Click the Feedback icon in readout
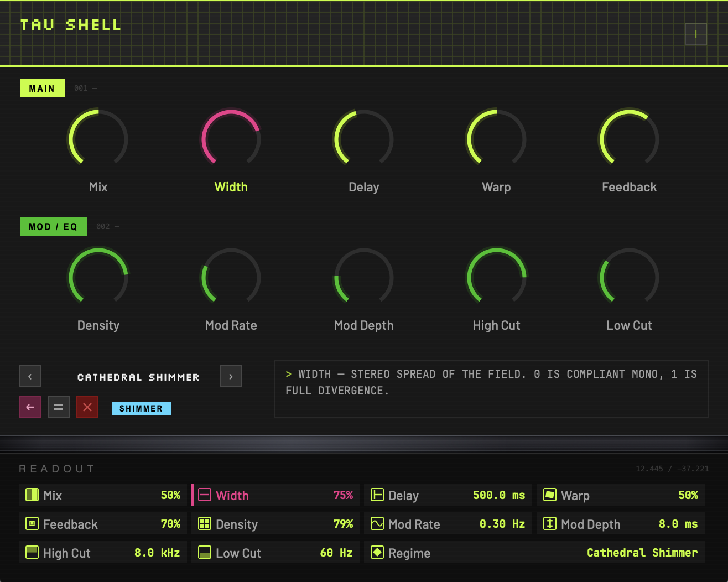 pos(32,523)
